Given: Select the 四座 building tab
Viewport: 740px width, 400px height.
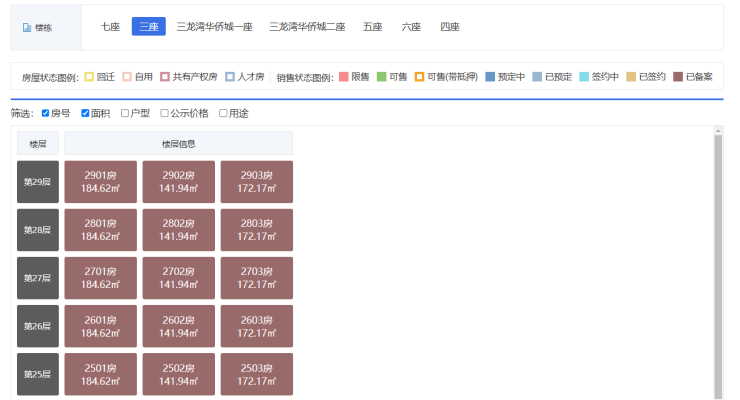Looking at the screenshot, I should pos(449,27).
